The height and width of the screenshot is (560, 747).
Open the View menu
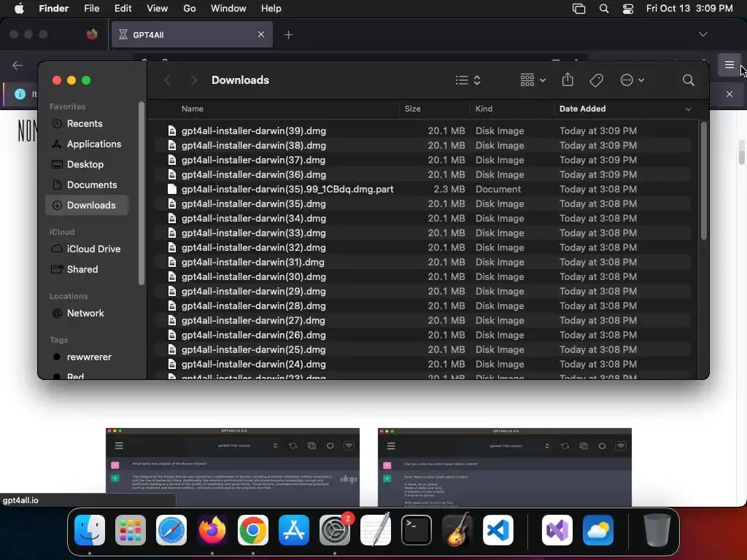pos(158,9)
